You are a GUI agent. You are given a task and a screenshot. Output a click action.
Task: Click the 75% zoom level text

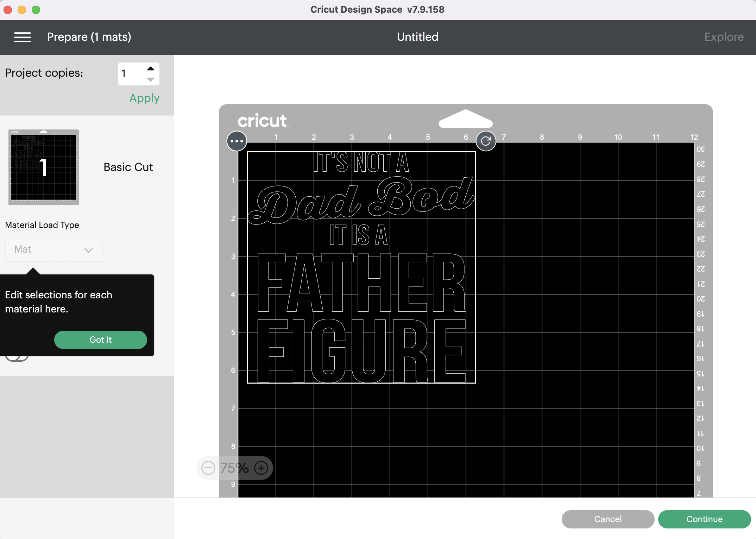[x=234, y=468]
